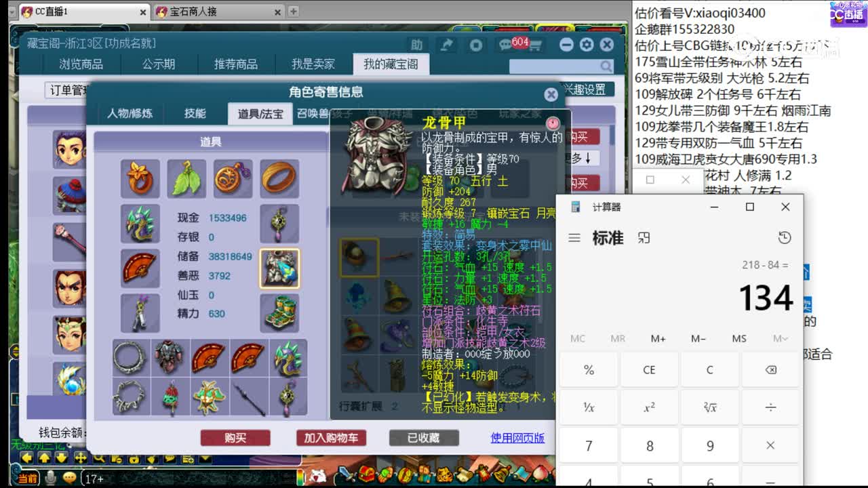Open 使用网页版 web version link

(x=517, y=438)
